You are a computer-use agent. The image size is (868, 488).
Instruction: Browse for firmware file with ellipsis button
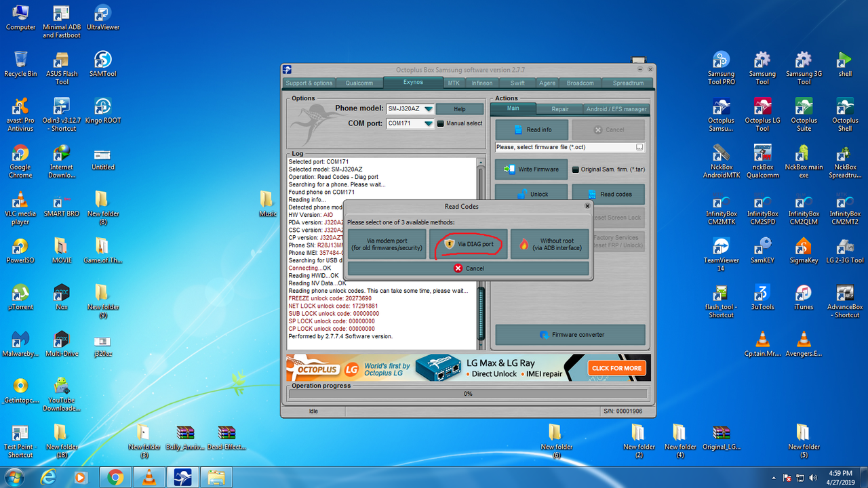(639, 147)
